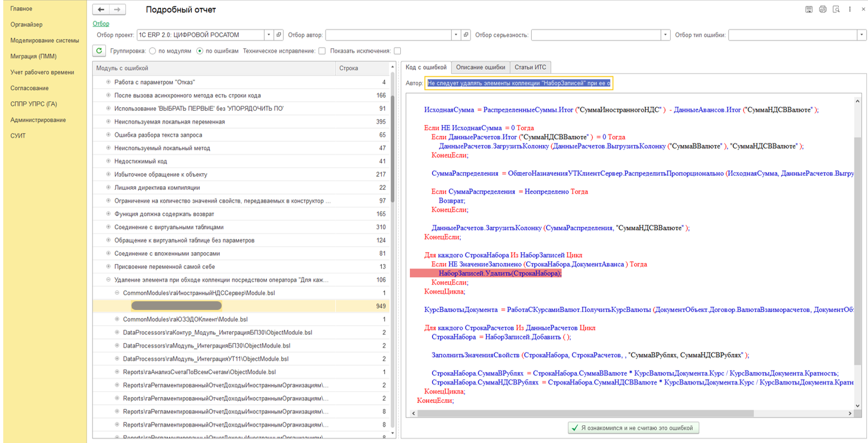Click the Отбор link
The image size is (868, 443).
point(101,23)
